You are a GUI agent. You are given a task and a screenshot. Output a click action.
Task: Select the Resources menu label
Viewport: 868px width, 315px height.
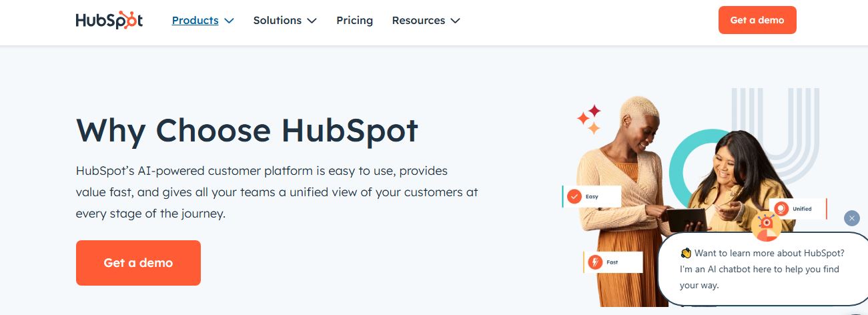click(418, 21)
